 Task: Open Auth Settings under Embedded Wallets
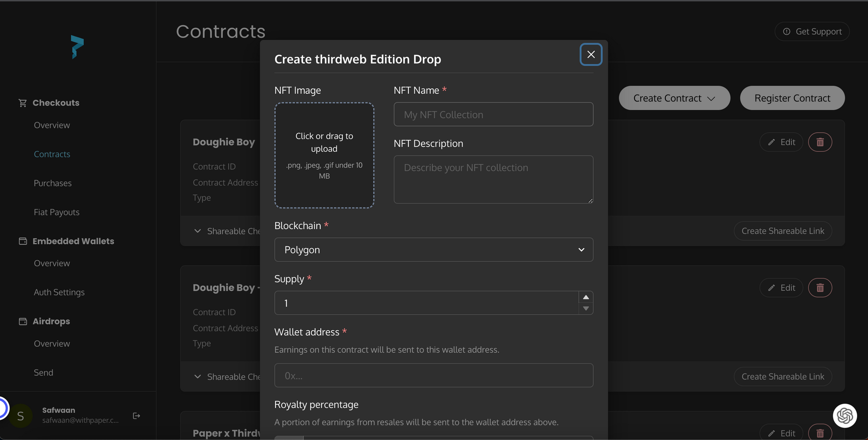coord(59,292)
